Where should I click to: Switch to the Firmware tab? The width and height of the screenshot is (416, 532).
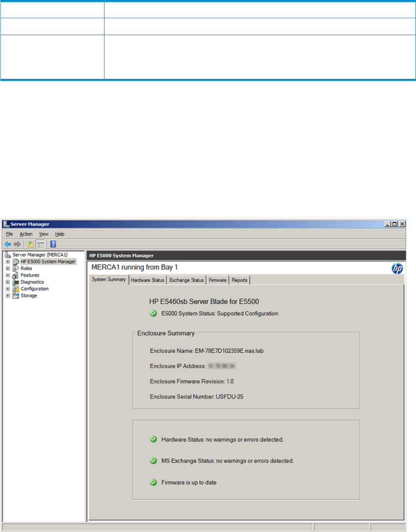tap(218, 280)
